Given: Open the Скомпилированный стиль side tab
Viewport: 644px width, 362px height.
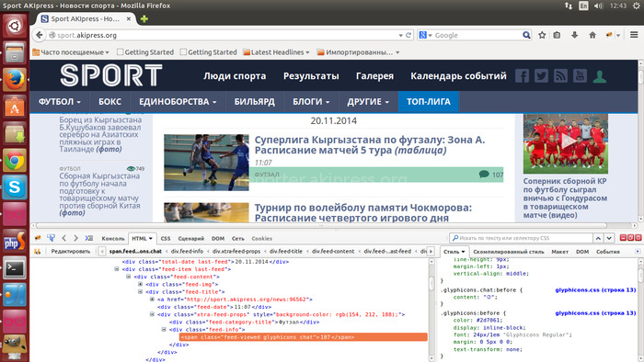Looking at the screenshot, I should tap(509, 252).
